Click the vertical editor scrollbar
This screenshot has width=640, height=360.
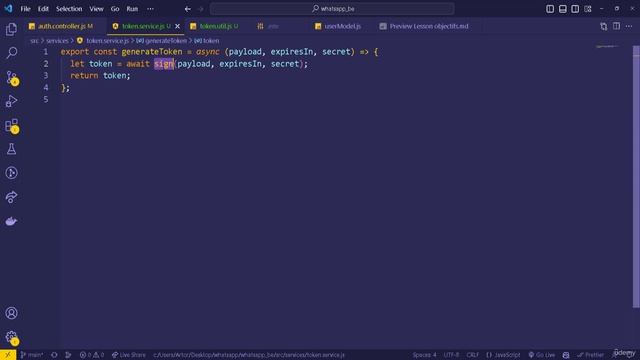coord(636,176)
